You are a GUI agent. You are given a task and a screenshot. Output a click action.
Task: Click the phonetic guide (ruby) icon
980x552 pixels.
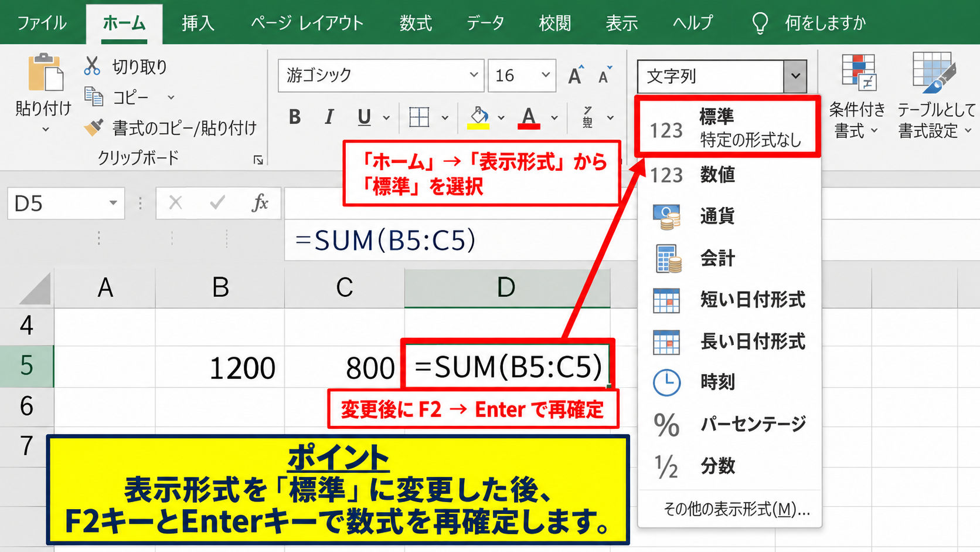point(587,117)
